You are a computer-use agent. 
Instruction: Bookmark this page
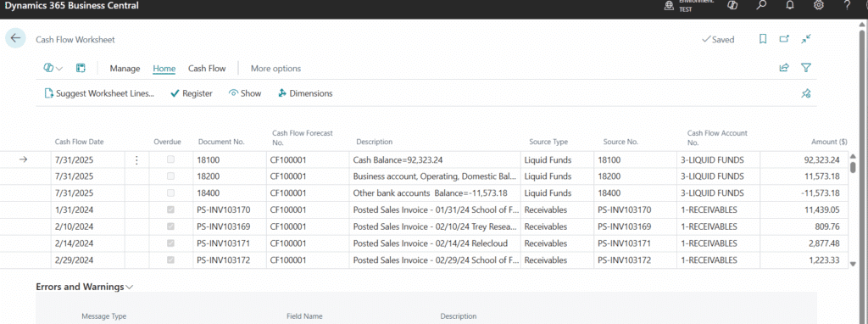click(x=763, y=39)
